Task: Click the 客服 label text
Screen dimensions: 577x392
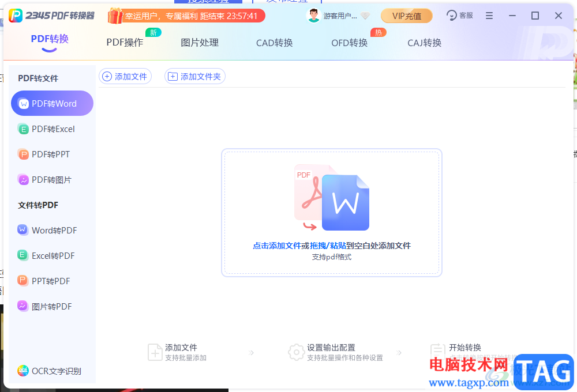Action: pyautogui.click(x=466, y=16)
